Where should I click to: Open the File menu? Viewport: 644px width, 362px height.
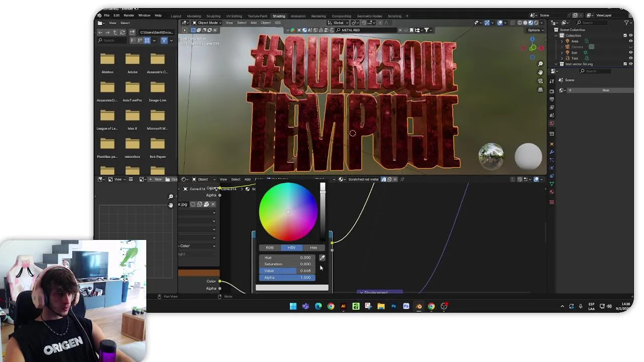pos(107,16)
